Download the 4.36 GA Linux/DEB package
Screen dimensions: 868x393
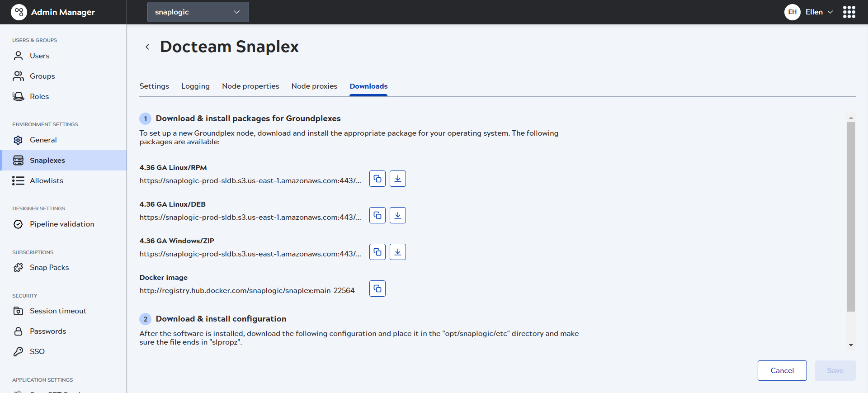click(397, 215)
